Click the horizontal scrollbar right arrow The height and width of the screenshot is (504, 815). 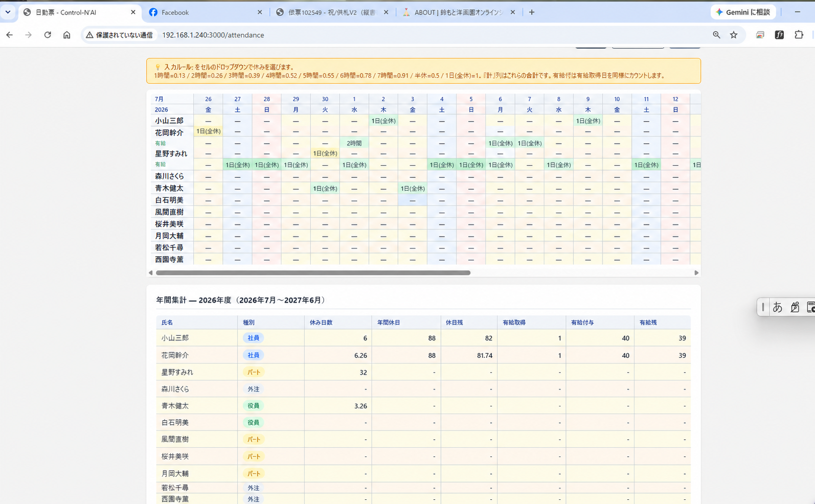(x=696, y=273)
